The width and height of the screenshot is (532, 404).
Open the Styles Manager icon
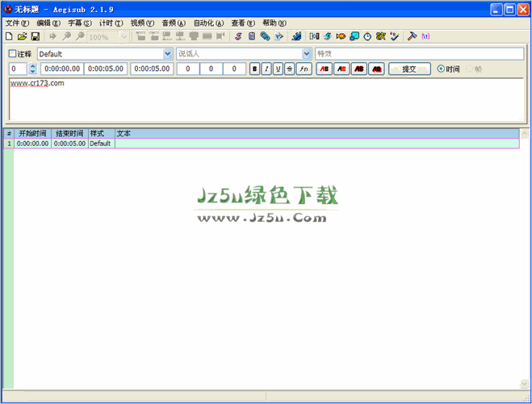coord(238,36)
